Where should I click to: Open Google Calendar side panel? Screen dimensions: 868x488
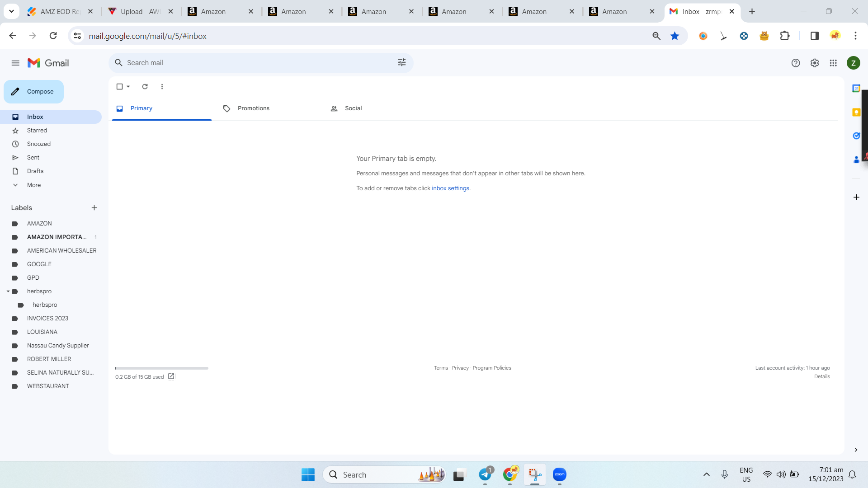pos(856,88)
